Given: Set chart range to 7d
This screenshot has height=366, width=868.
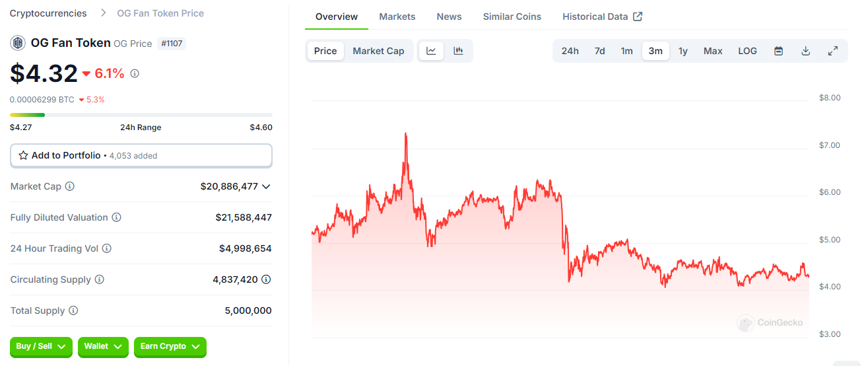Looking at the screenshot, I should pos(600,51).
